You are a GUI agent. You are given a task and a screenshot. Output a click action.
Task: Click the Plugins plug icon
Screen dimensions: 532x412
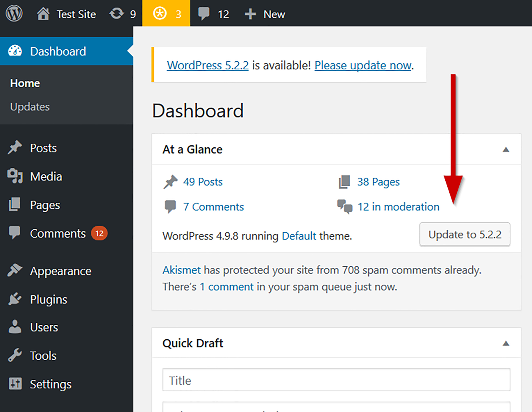point(15,299)
